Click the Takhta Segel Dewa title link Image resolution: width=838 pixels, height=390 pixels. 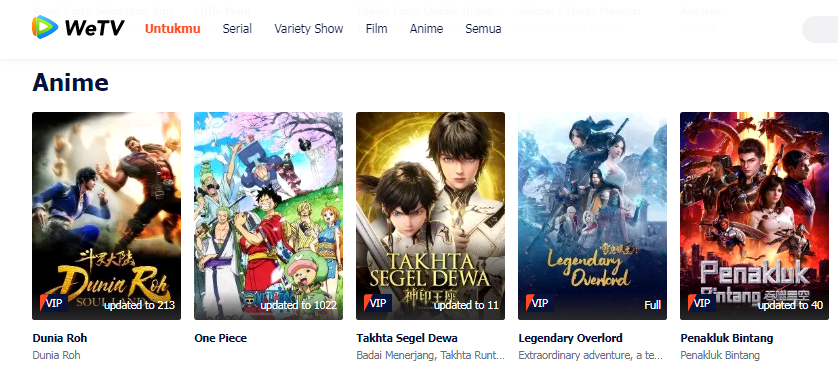pos(407,338)
